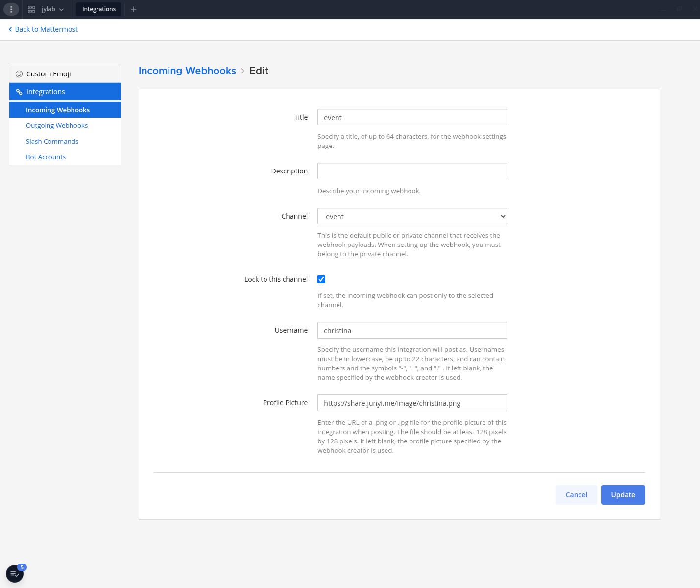The image size is (700, 588).
Task: Switch to the Integrations tab
Action: click(x=98, y=9)
